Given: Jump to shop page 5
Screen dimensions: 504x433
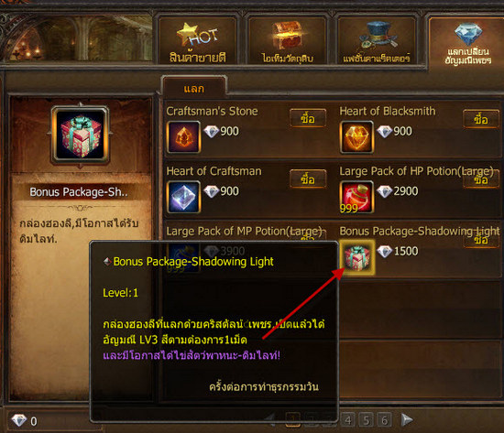Looking at the screenshot, I should coord(367,420).
